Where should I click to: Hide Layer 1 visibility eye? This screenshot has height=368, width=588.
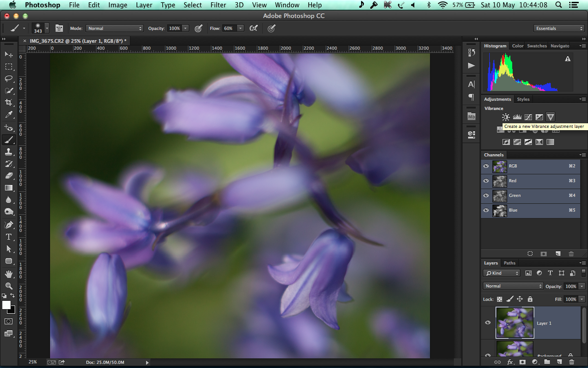click(x=488, y=323)
